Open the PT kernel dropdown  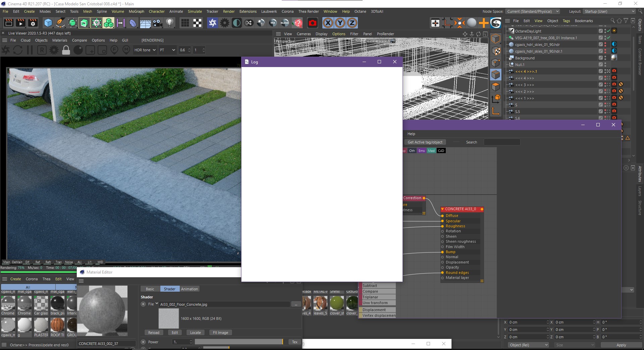[x=167, y=50]
